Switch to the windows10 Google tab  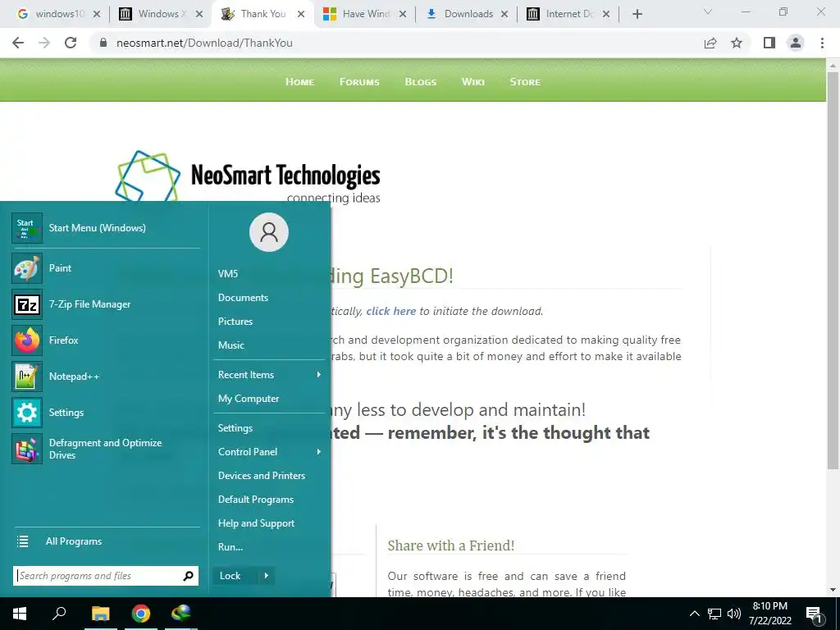[x=53, y=14]
